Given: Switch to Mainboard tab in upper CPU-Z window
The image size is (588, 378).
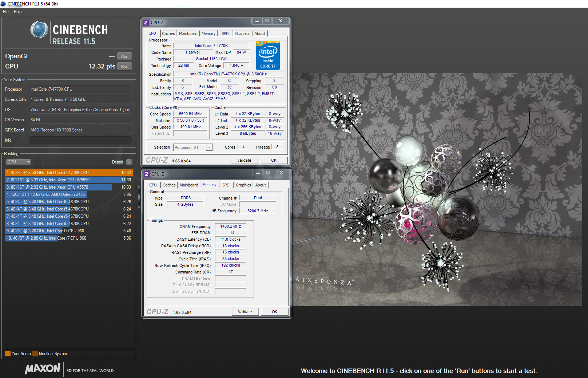Looking at the screenshot, I should pos(188,34).
